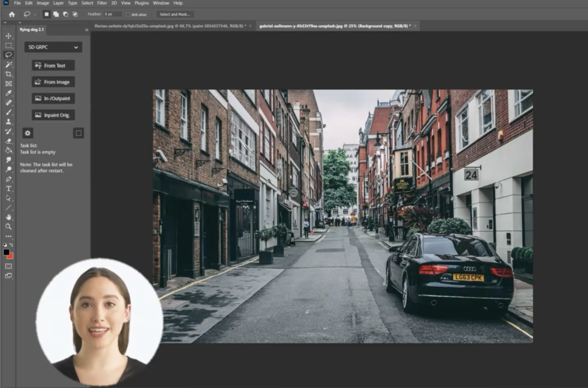588x388 pixels.
Task: Select the Crop tool
Action: pos(9,74)
